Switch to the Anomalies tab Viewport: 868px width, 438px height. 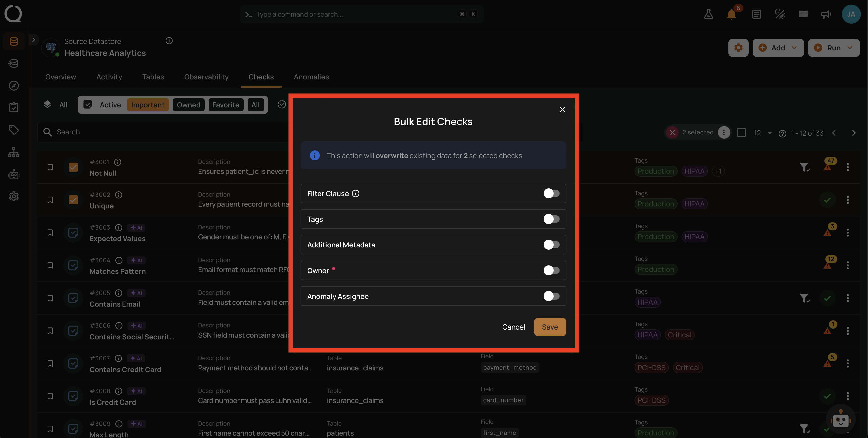tap(311, 77)
